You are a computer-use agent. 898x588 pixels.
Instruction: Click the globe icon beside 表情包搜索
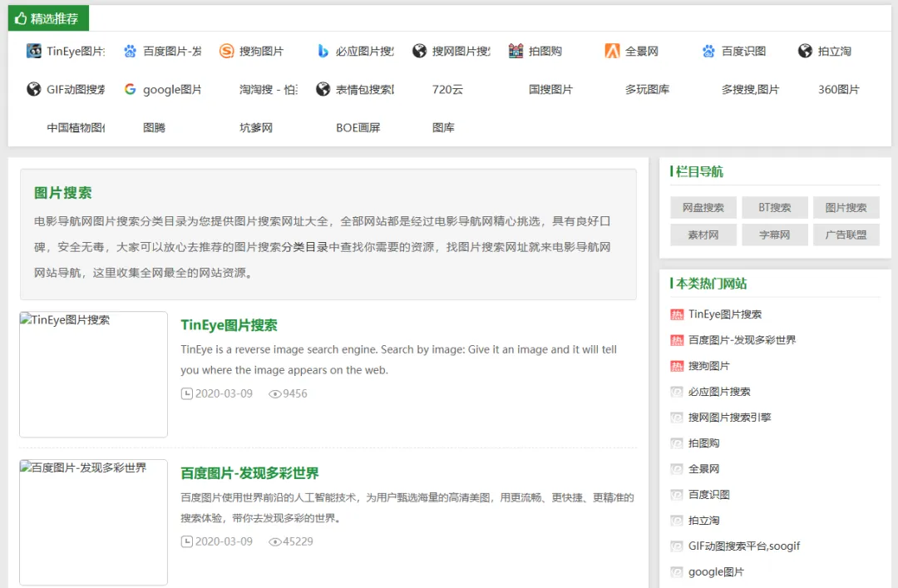point(323,89)
